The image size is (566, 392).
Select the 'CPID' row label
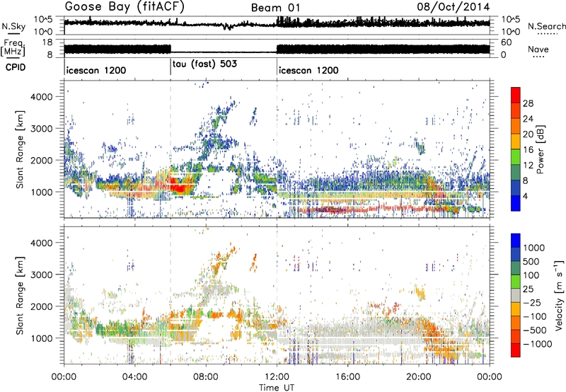pyautogui.click(x=16, y=67)
